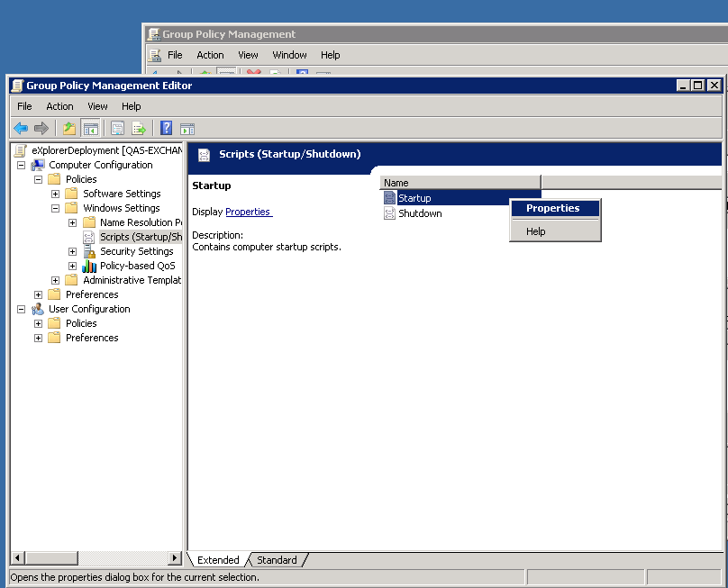Click the tree pane horizontal scrollbar right arrow
Screen dimensions: 728x588
[x=175, y=558]
